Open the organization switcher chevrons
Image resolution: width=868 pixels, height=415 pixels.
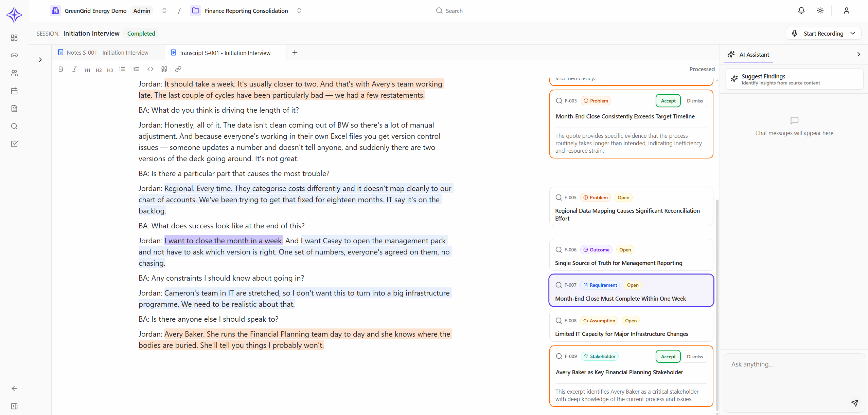(x=164, y=11)
